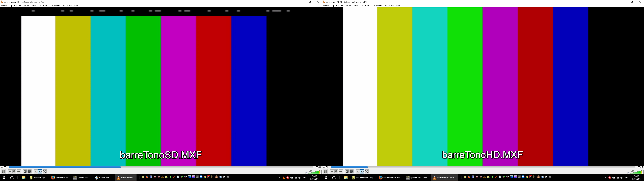The height and width of the screenshot is (181, 644).
Task: Open barshd.png Paint window from taskbar
Action: [x=104, y=178]
